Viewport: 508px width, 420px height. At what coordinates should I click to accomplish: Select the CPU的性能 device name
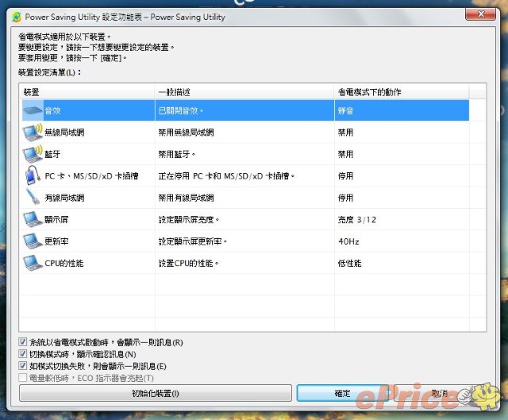pyautogui.click(x=64, y=263)
